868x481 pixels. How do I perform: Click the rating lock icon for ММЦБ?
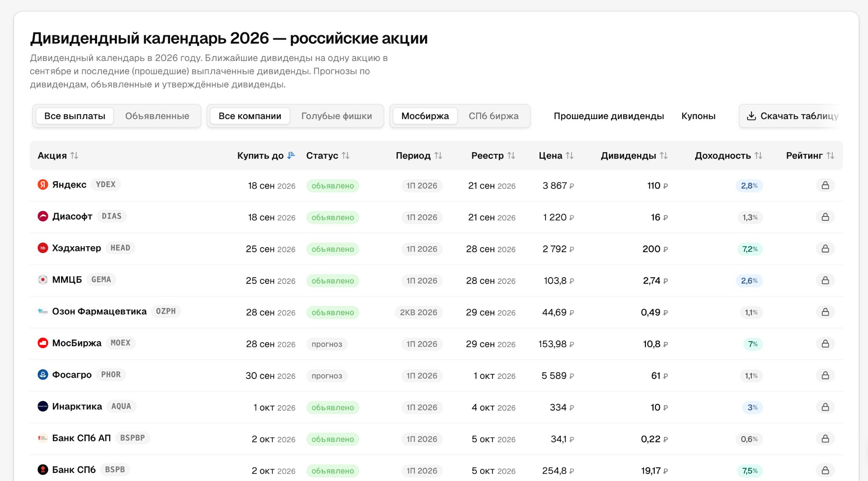click(825, 280)
